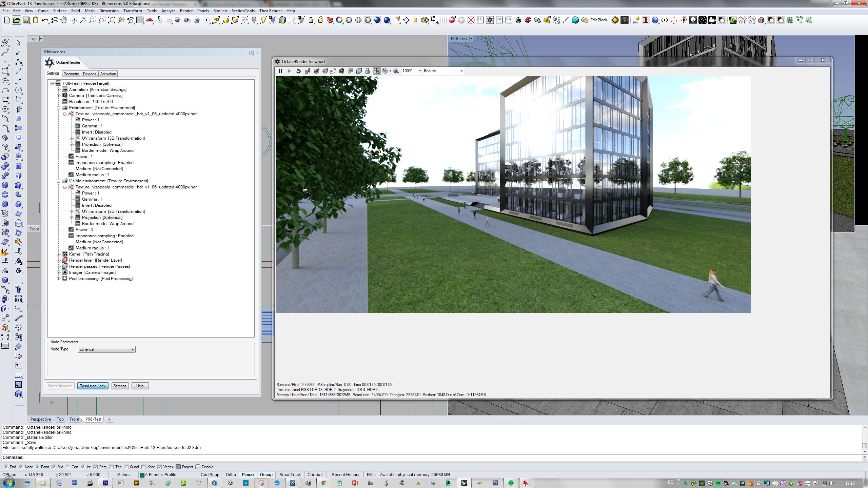This screenshot has width=868, height=488.
Task: Toggle the viewport resolution lock padlock
Action: 368,71
